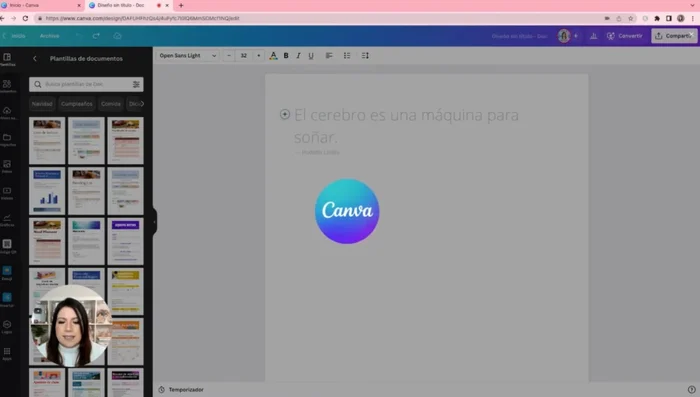Open Chrome three-dot menu
Image resolution: width=700 pixels, height=397 pixels.
pos(692,18)
